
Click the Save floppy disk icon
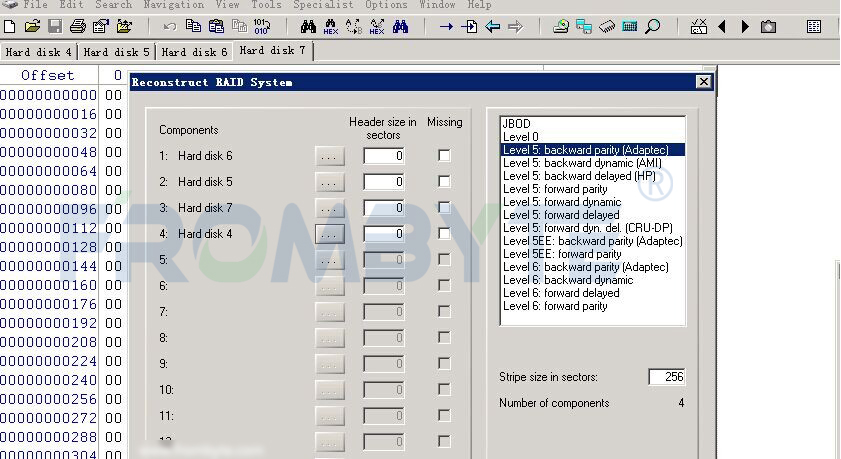point(55,26)
